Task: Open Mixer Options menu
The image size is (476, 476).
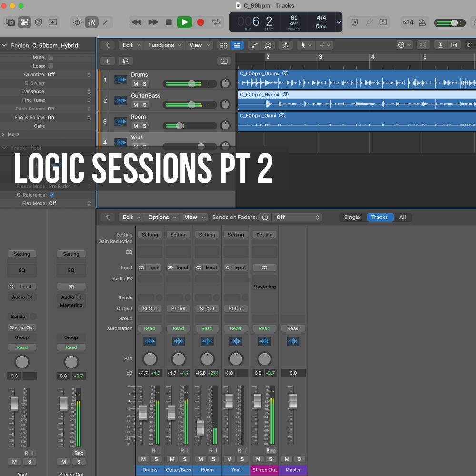Action: [162, 218]
